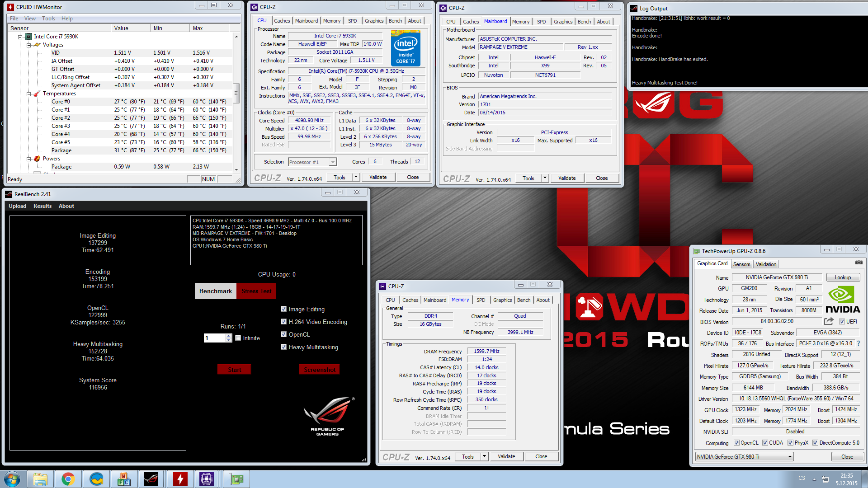Open the HWMonitor View menu
Viewport: 868px width, 488px height.
(30, 19)
